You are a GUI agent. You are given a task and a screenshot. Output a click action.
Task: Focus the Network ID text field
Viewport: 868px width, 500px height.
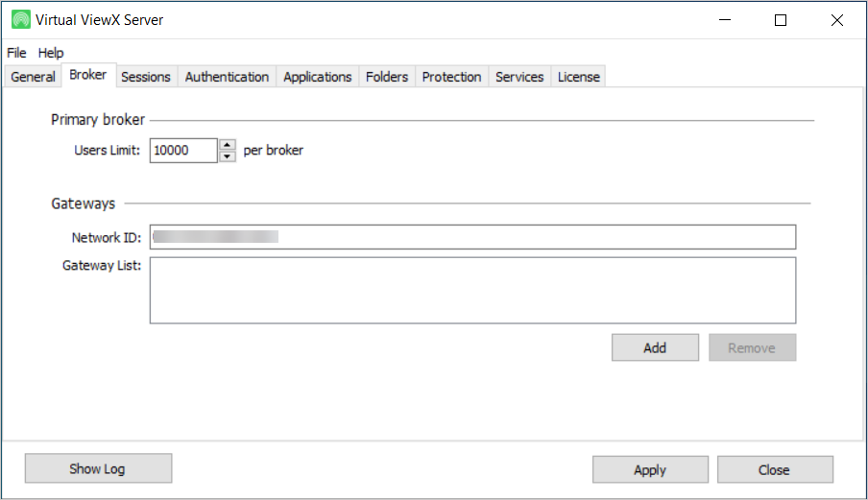pos(472,237)
